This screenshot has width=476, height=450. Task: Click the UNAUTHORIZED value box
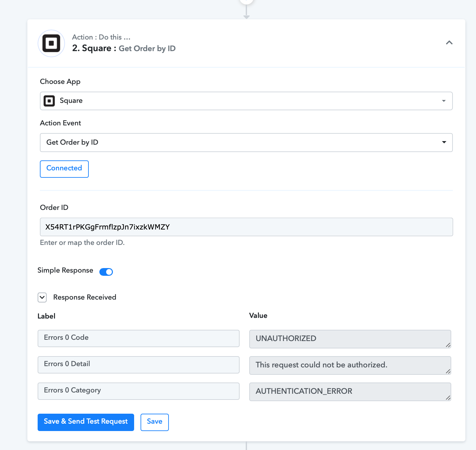[350, 339]
